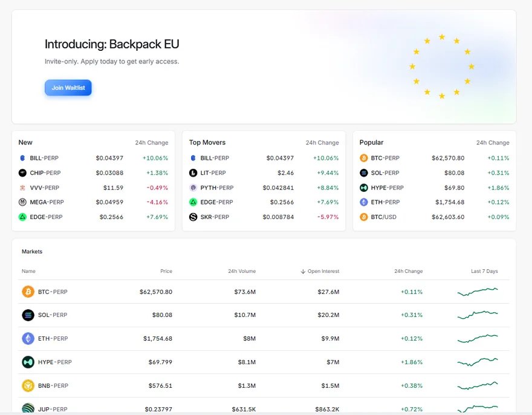Click the BILL-PERP icon in Top Movers
The width and height of the screenshot is (532, 415).
[x=193, y=158]
